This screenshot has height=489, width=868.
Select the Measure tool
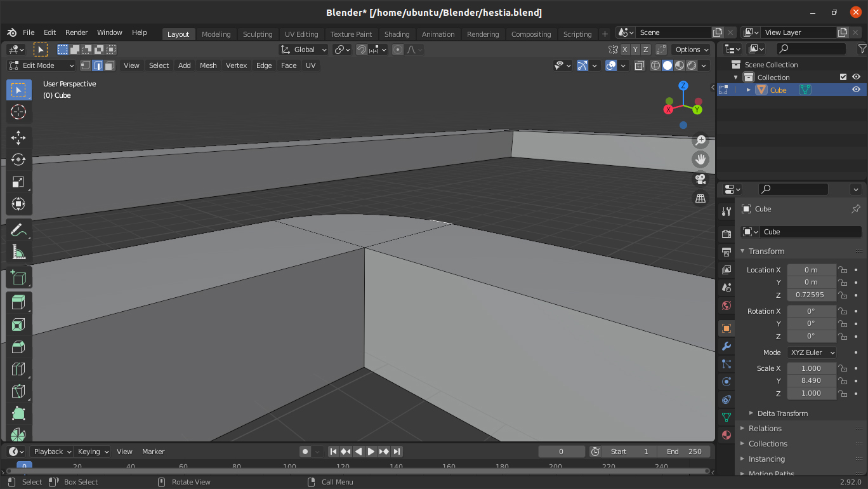[18, 252]
